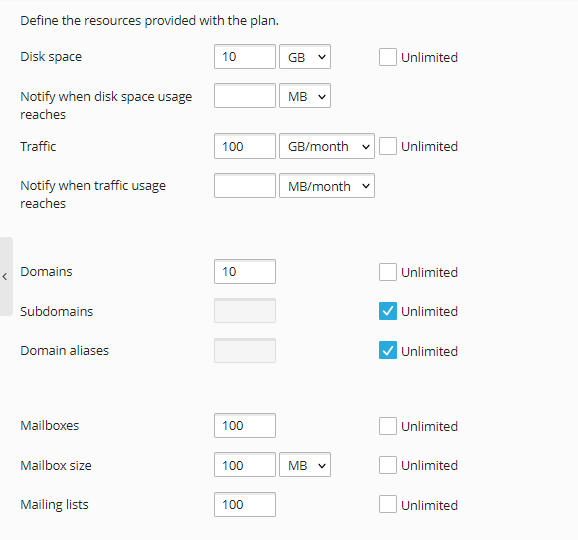The width and height of the screenshot is (578, 540).
Task: Check Unlimited for Mailbox size
Action: coord(387,465)
